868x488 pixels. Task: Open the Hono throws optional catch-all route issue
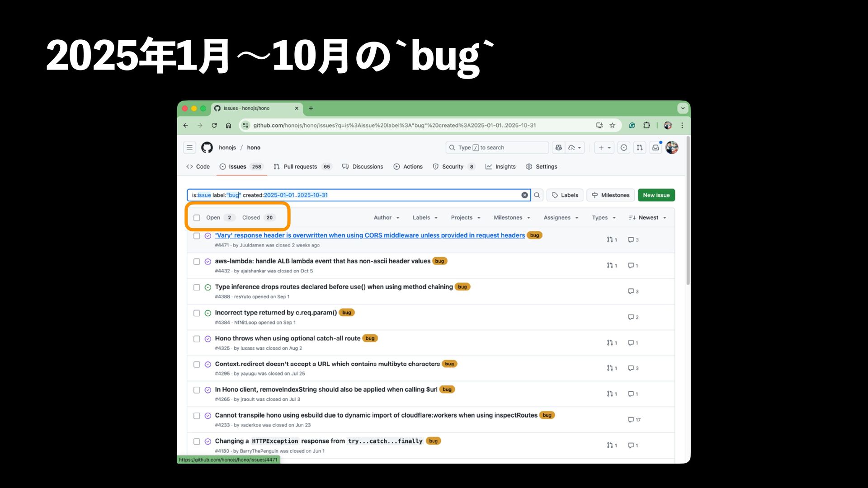pyautogui.click(x=288, y=338)
